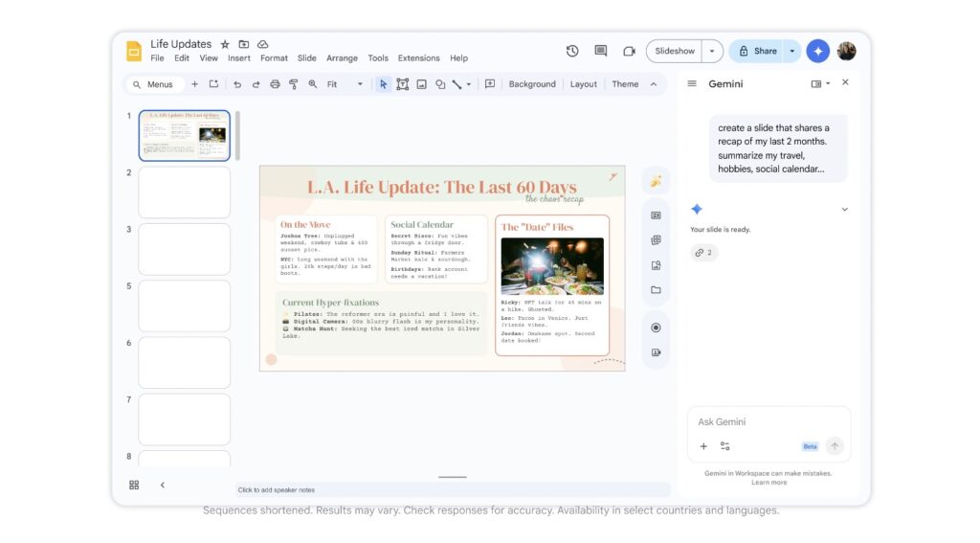Expand the Slideshow options arrow
This screenshot has height=543, width=980.
point(712,51)
